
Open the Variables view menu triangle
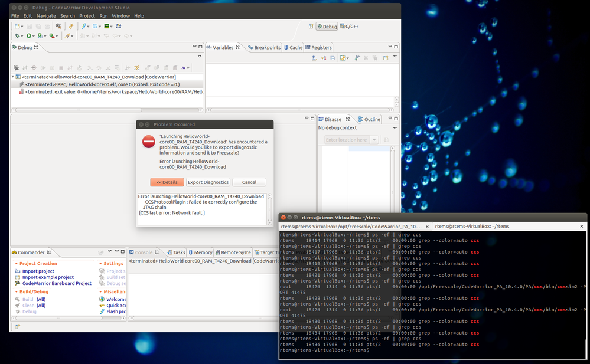tap(395, 57)
